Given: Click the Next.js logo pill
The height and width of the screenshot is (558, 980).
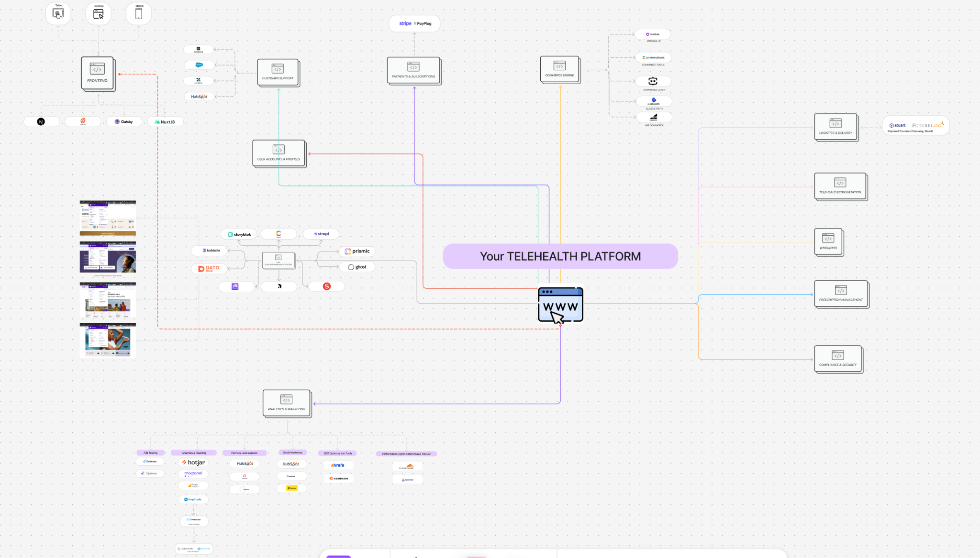Looking at the screenshot, I should 42,122.
